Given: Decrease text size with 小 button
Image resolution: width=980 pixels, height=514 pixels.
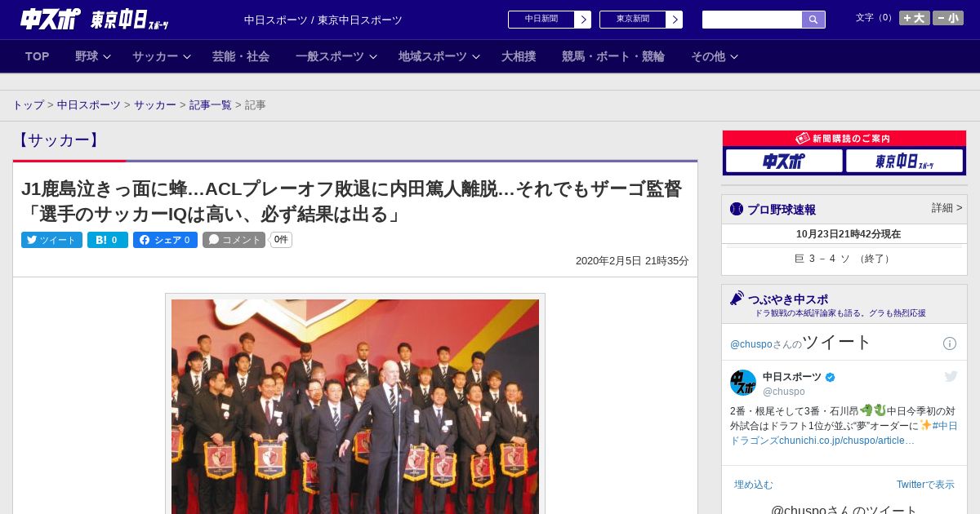Looking at the screenshot, I should click(948, 18).
